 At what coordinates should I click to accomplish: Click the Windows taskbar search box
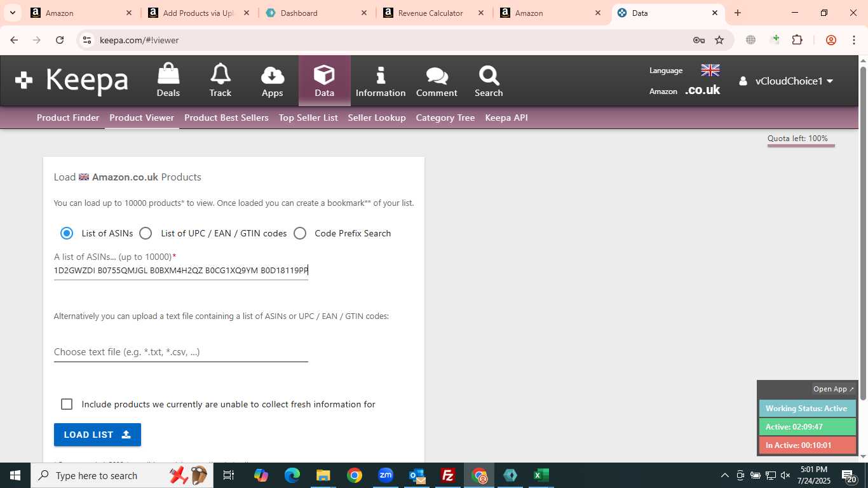pyautogui.click(x=121, y=475)
